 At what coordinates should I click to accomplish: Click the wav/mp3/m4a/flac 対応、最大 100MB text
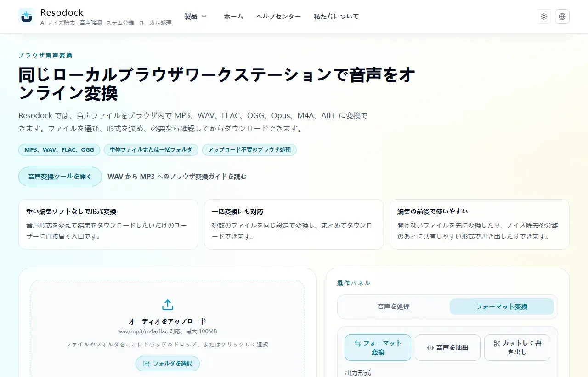168,331
